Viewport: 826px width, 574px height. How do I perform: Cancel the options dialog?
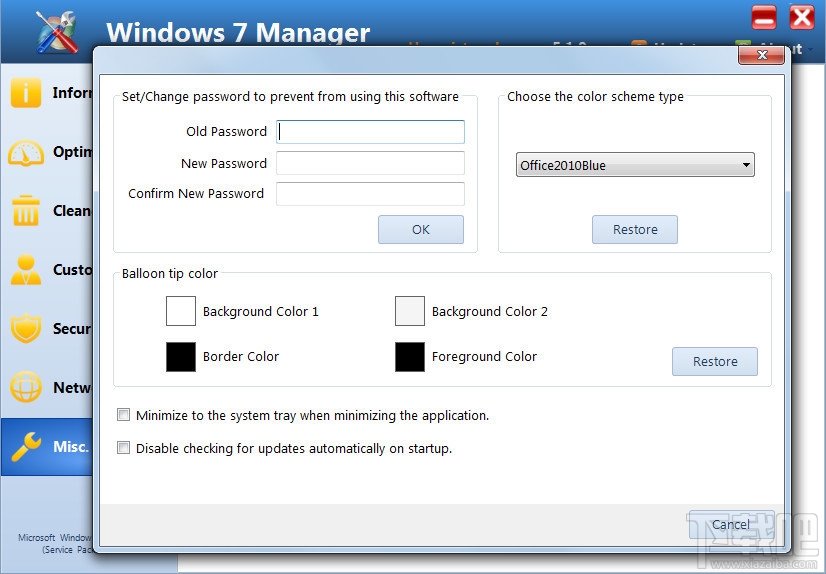pos(731,524)
